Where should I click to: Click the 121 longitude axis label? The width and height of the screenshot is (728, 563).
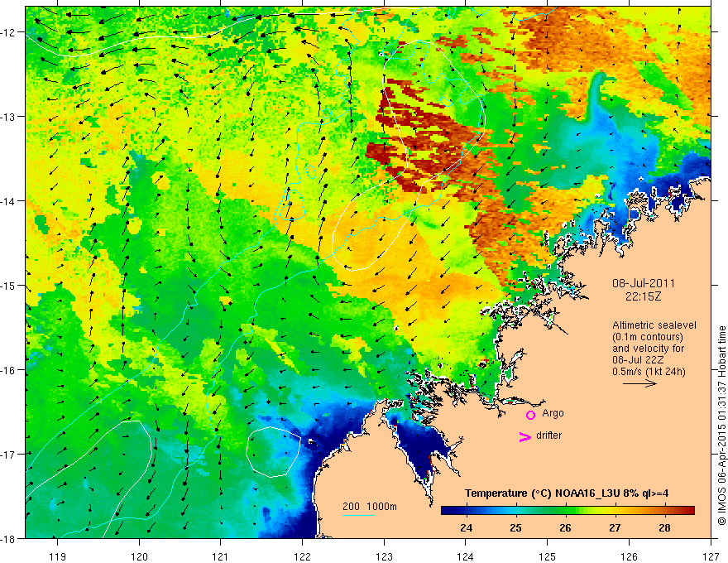221,556
